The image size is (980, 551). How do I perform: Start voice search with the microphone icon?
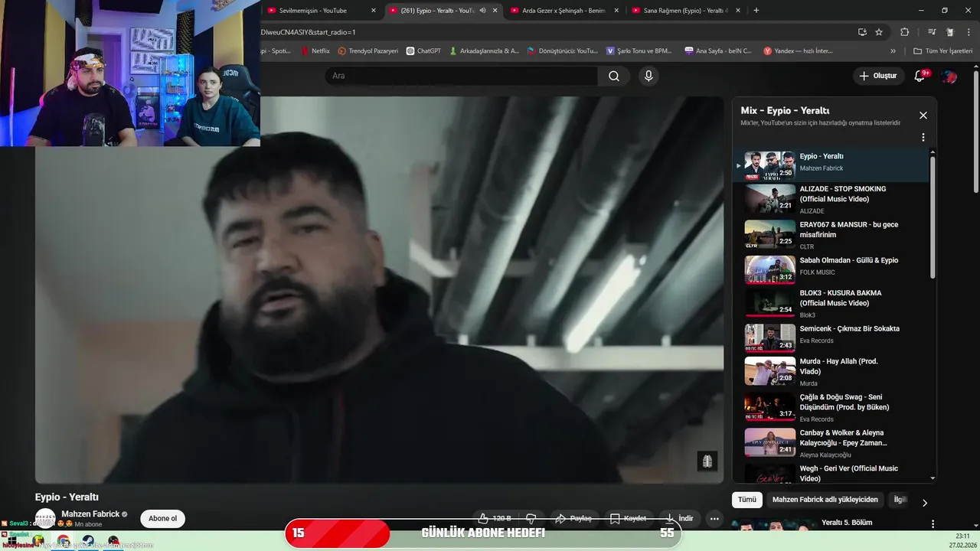pos(648,76)
